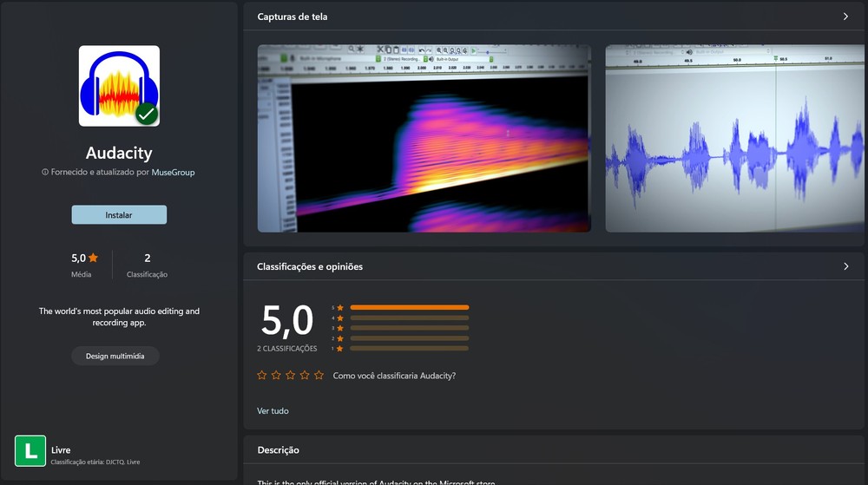Image resolution: width=868 pixels, height=485 pixels.
Task: Open the spectrogram screenshot thumbnail
Action: (x=424, y=139)
